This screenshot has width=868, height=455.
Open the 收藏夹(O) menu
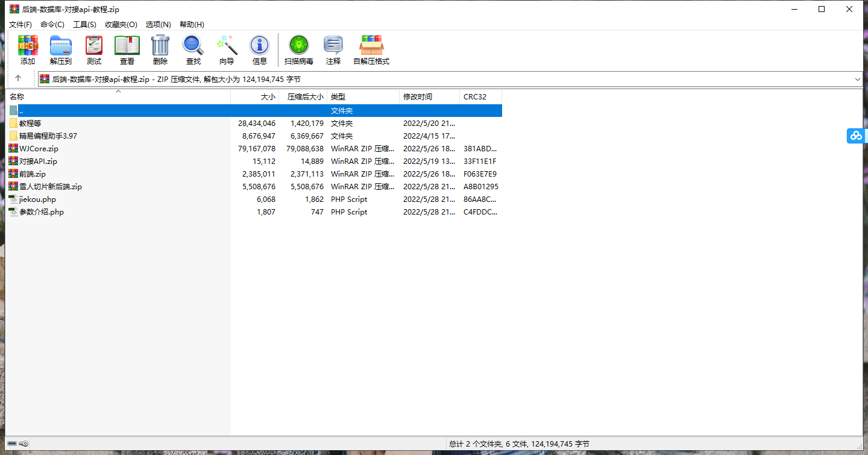121,25
